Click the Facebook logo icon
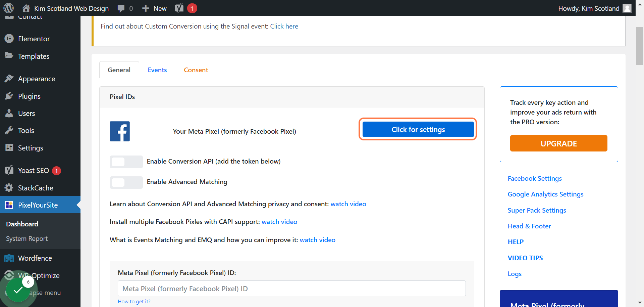644x307 pixels. pyautogui.click(x=120, y=131)
